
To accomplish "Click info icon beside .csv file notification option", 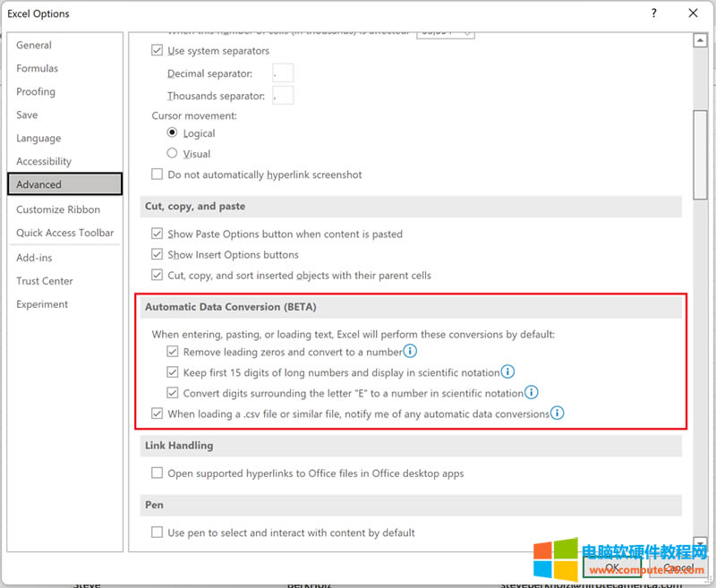I will point(557,413).
